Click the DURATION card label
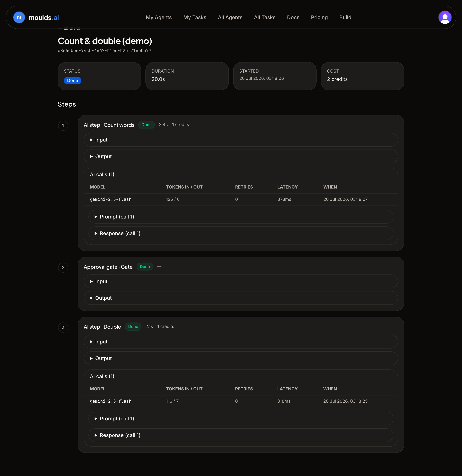Image resolution: width=462 pixels, height=476 pixels. pos(163,71)
